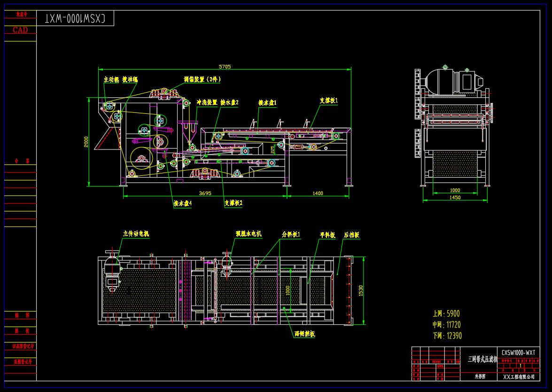This screenshot has height=392, width=552.
Task: Click the 1530 width dimension
Action: (x=361, y=290)
